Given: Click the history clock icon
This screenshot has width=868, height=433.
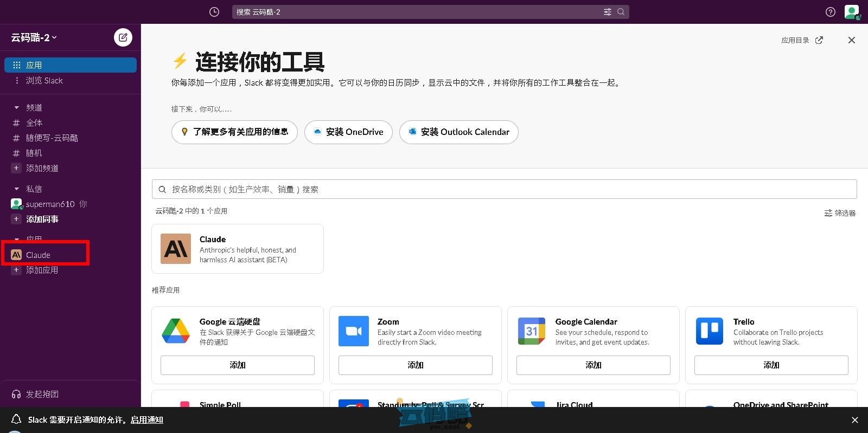Looking at the screenshot, I should click(x=214, y=12).
